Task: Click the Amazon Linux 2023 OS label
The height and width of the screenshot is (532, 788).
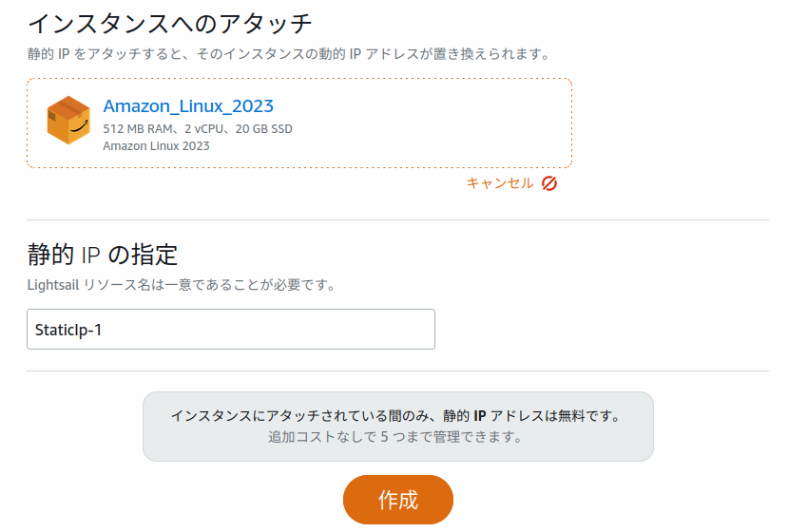Action: [156, 146]
